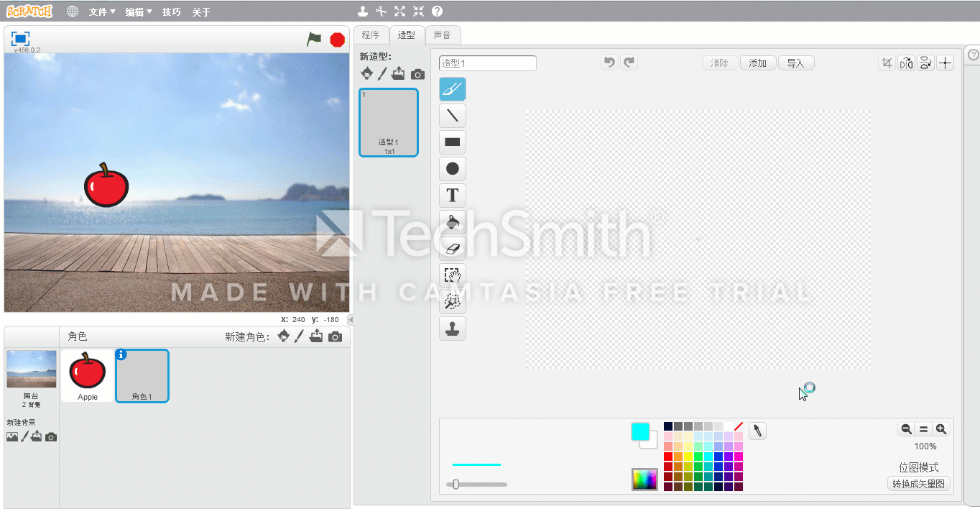980x509 pixels.
Task: Upload a costume from file
Action: 399,73
